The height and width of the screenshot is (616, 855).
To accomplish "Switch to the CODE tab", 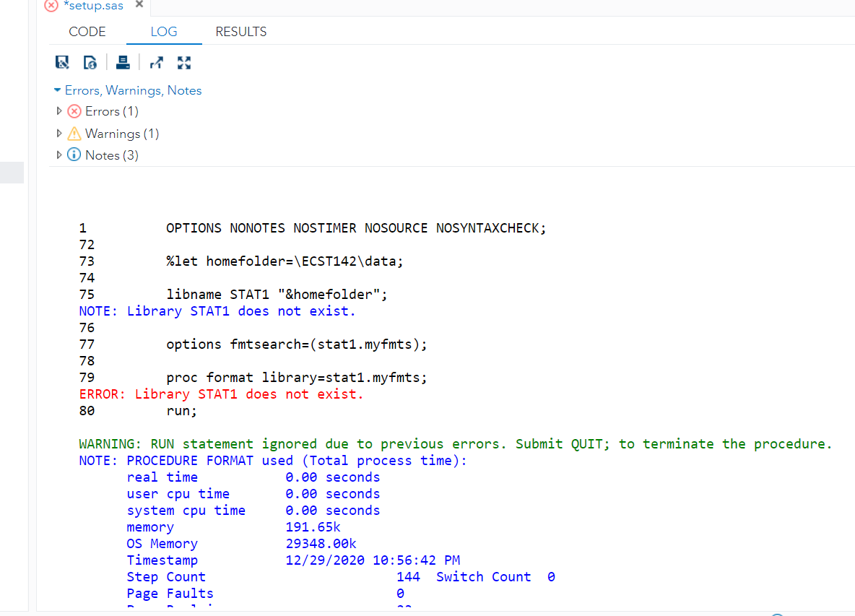I will coord(87,32).
